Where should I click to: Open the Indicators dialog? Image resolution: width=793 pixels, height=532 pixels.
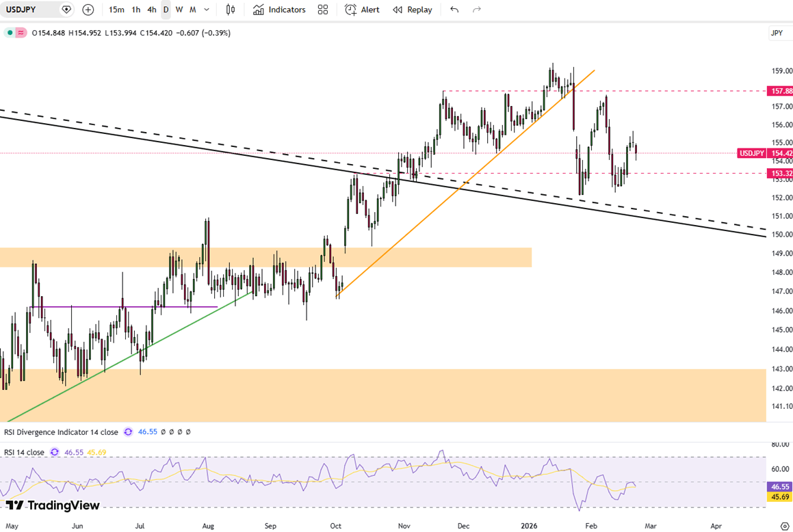(x=279, y=10)
